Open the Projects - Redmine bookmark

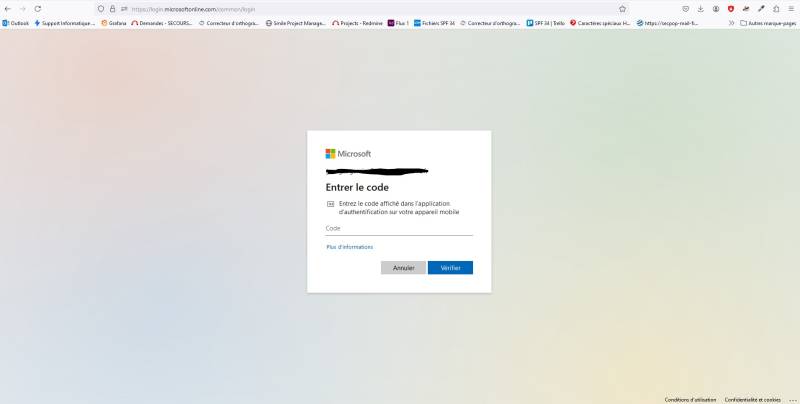(358, 23)
